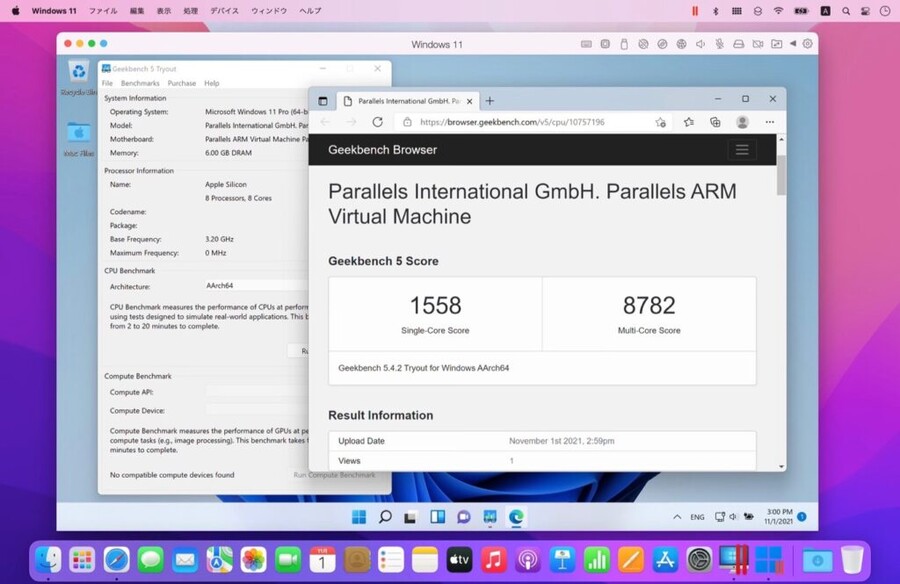
Task: Open ファイル menu in menu bar
Action: click(103, 11)
